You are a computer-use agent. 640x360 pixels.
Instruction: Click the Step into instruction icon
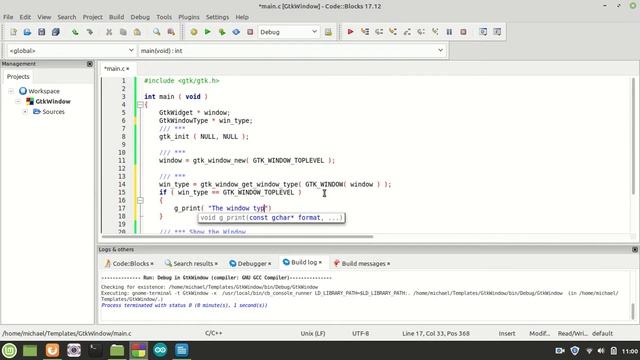(435, 32)
